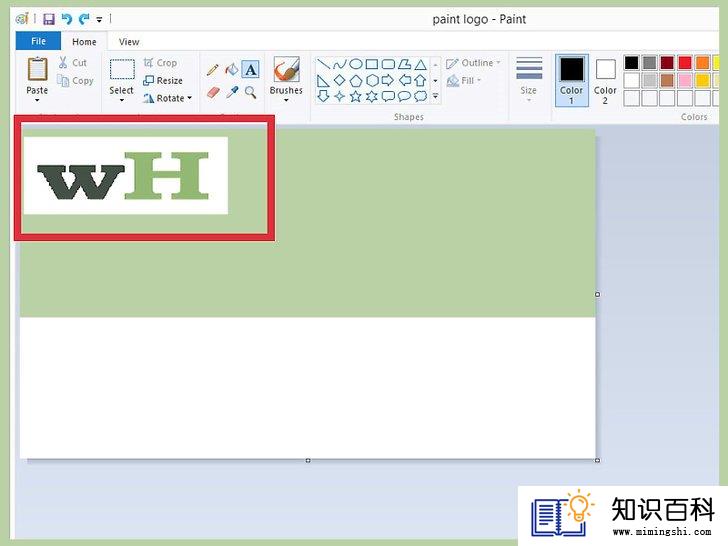Choose the Six-point star shape
Viewport: 728px width, 546px height.
tap(372, 97)
